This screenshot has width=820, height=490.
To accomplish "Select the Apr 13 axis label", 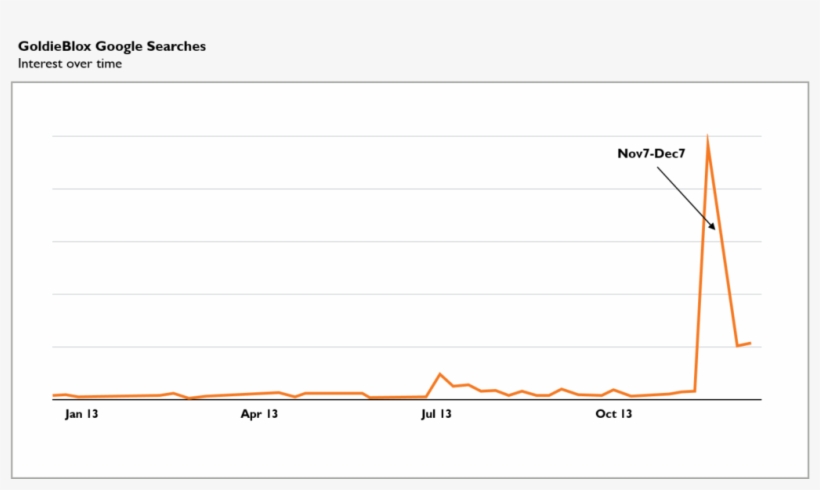I will [x=258, y=413].
